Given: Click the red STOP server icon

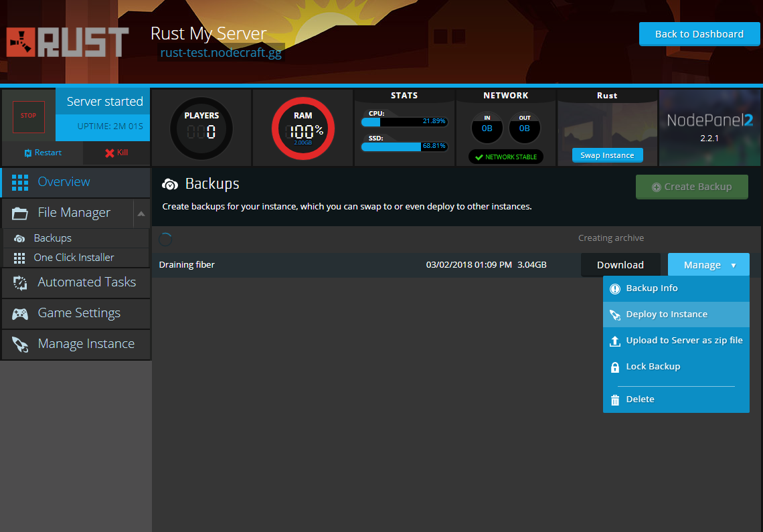Looking at the screenshot, I should pos(28,116).
